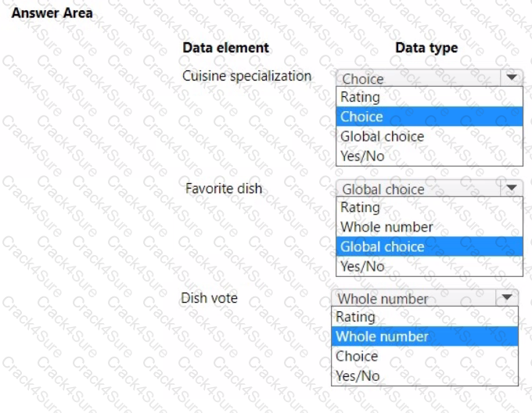
Task: Click the Cuisine specialization dropdown arrow
Action: (x=511, y=77)
